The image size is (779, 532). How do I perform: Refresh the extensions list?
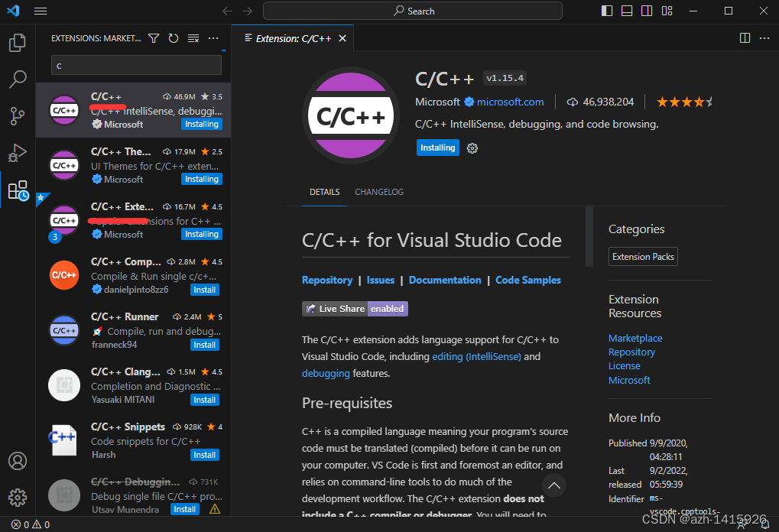point(174,37)
